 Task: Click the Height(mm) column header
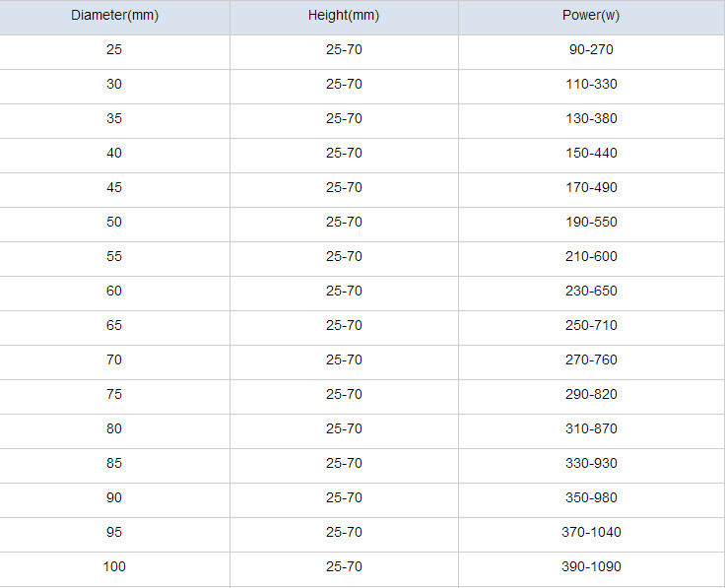(344, 15)
